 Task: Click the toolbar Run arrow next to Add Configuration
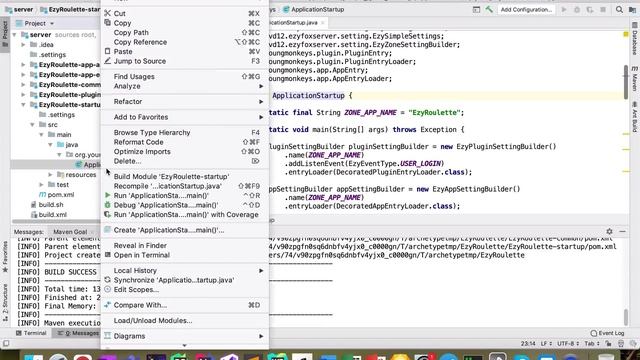564,9
